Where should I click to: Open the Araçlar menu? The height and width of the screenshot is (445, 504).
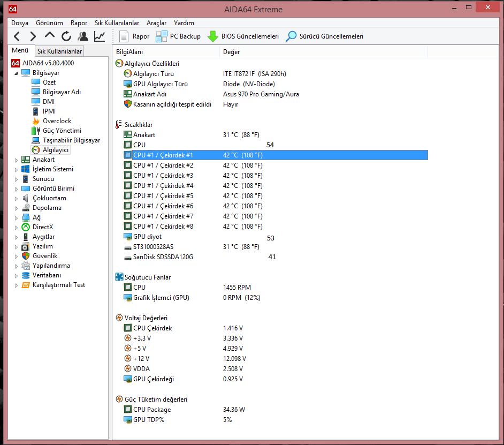(157, 23)
